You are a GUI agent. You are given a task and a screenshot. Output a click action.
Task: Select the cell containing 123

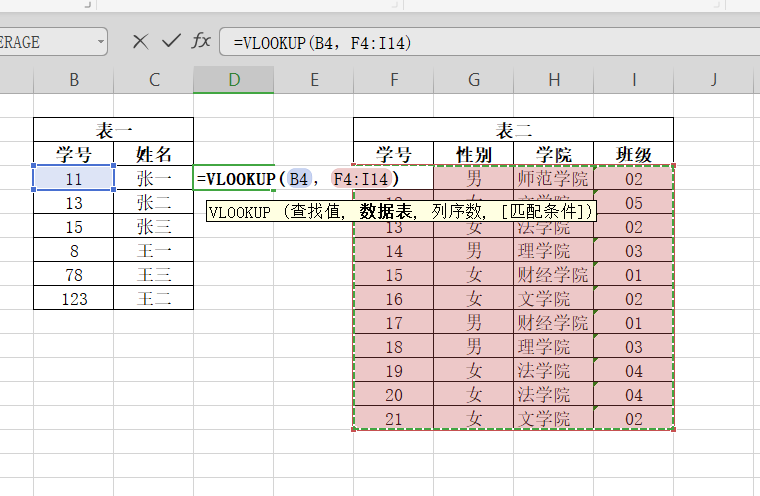(74, 299)
